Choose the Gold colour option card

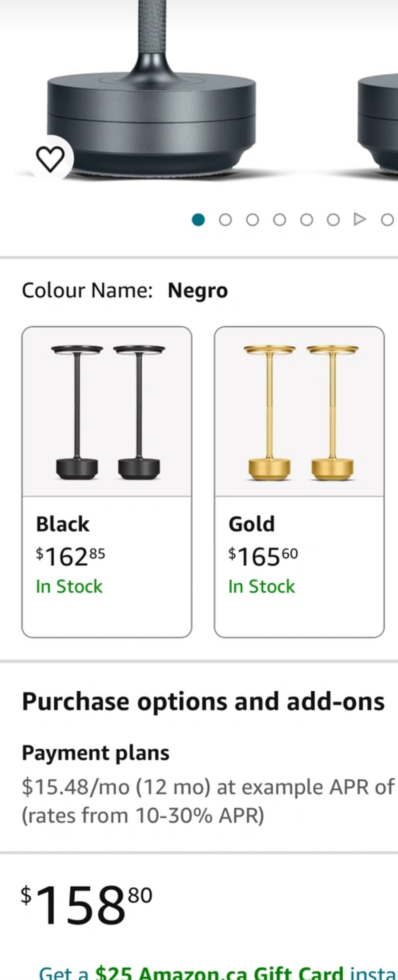(x=299, y=481)
